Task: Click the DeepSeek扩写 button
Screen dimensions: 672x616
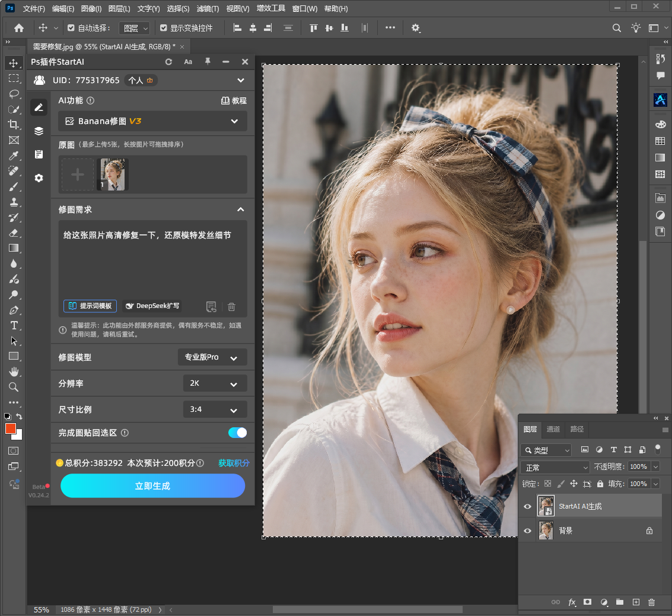Action: click(x=152, y=306)
